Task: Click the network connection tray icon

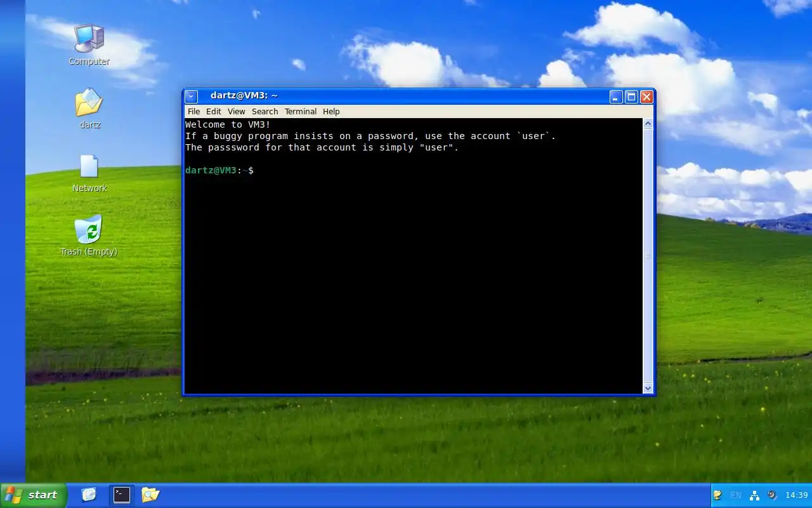Action: (754, 495)
